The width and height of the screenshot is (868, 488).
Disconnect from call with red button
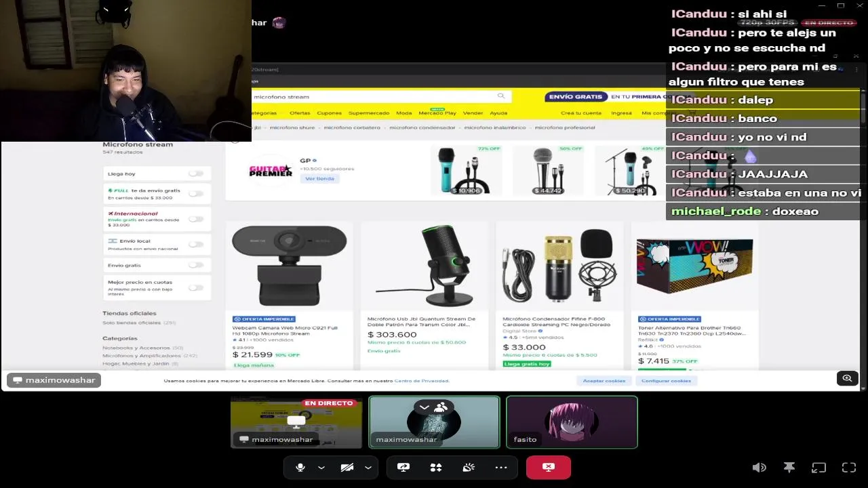point(549,467)
